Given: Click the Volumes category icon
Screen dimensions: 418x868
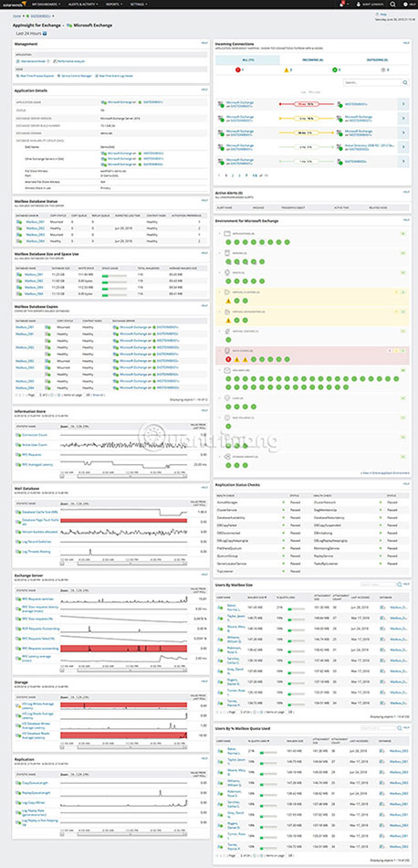Looking at the screenshot, I should tap(226, 370).
